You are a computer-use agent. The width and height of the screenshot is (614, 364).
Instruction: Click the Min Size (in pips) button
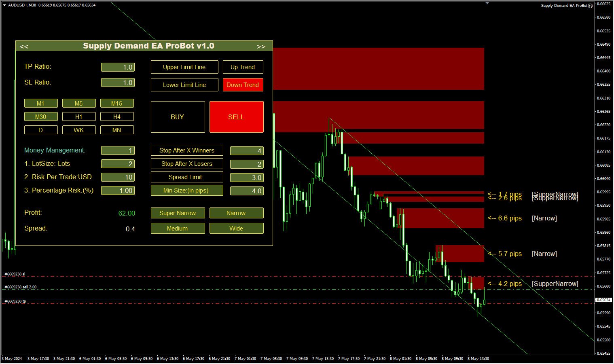pyautogui.click(x=187, y=190)
